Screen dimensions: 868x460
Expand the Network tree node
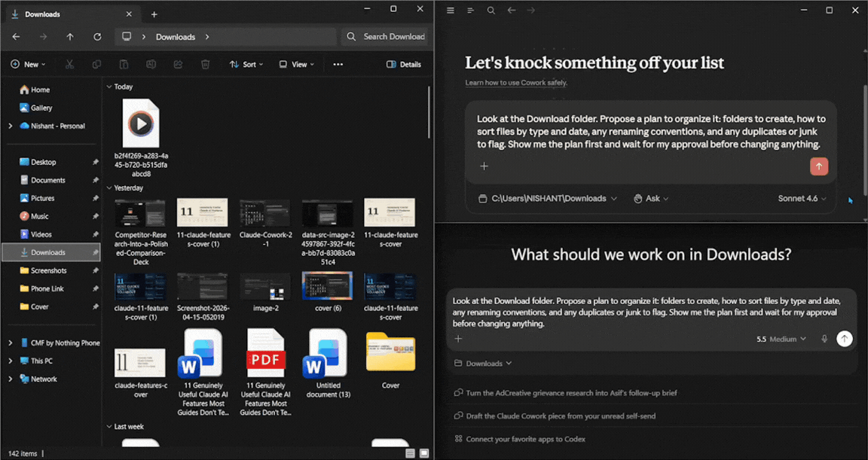[x=10, y=379]
